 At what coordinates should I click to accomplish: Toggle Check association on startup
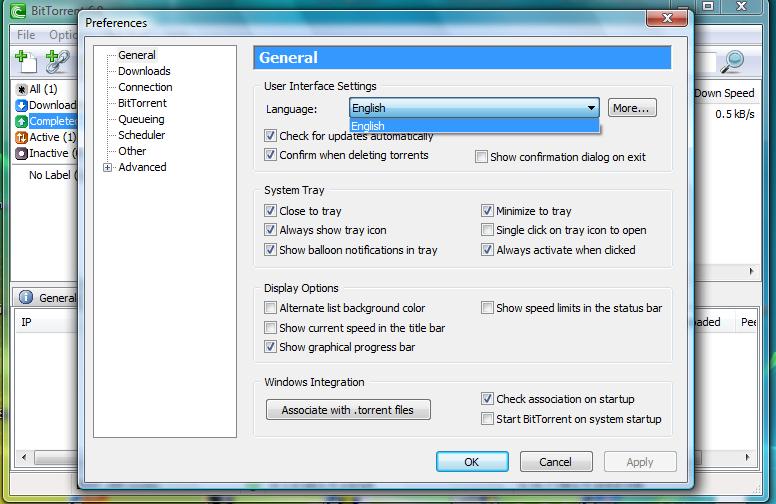[x=487, y=399]
